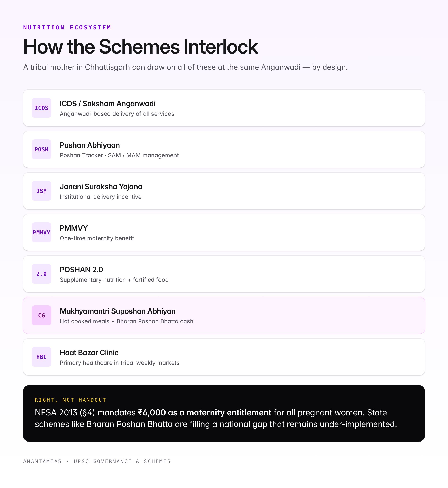448x488 pixels.
Task: Open the Poshan Abhiyaan card title
Action: click(90, 145)
